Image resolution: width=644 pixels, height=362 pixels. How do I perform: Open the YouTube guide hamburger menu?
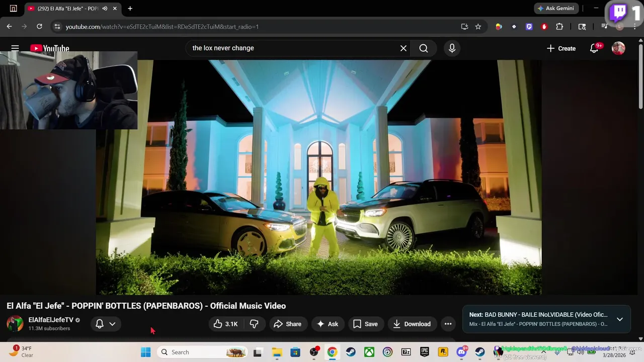15,48
